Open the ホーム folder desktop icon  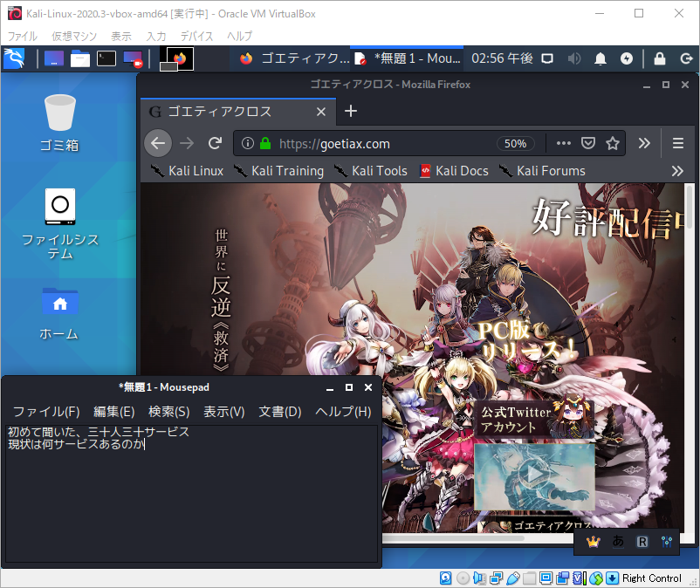click(60, 314)
